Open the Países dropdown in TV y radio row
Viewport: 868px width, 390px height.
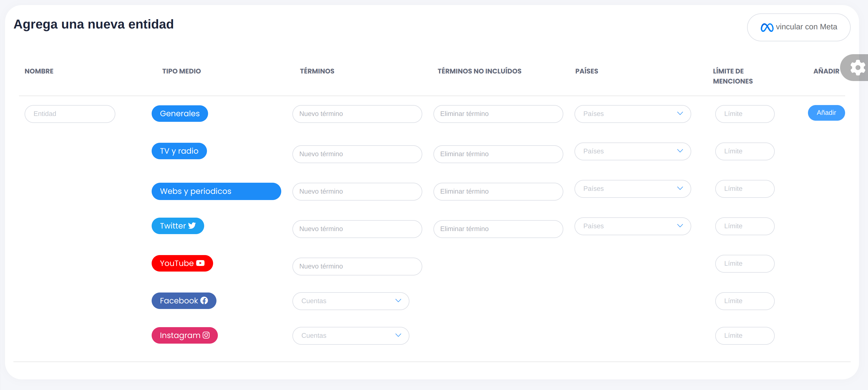pos(633,151)
